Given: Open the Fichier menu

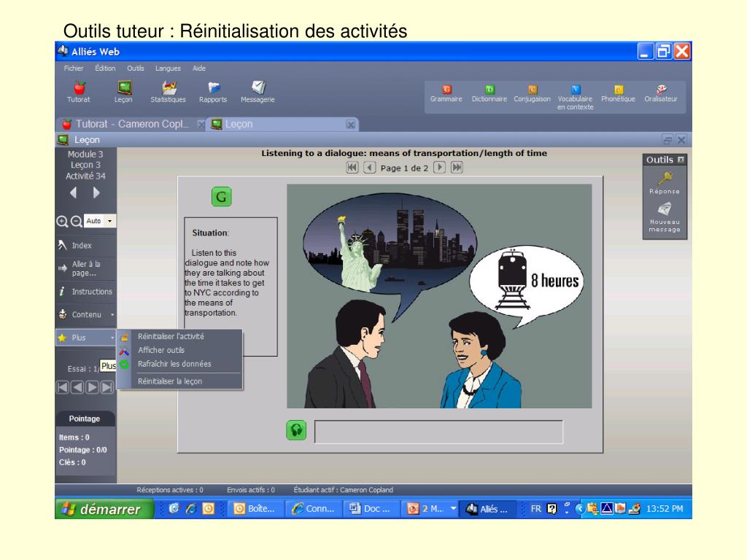Looking at the screenshot, I should coord(74,69).
